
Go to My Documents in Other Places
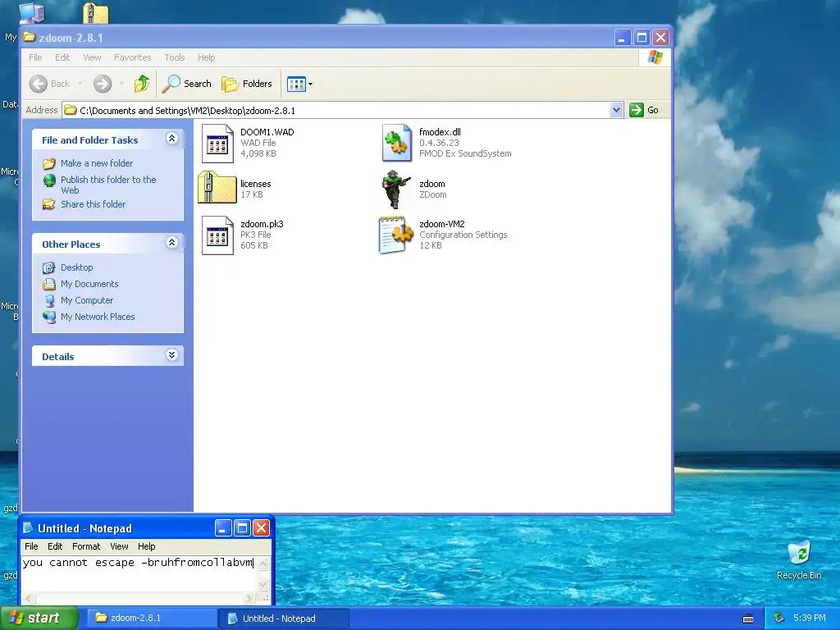coord(89,284)
